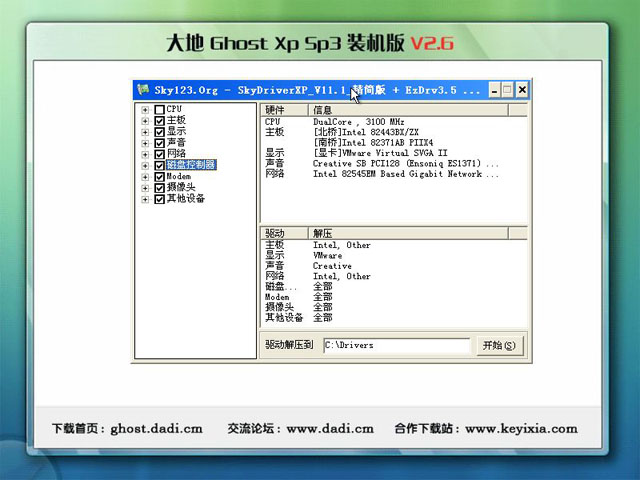
Task: Select the Modem tree item label
Action: [x=179, y=176]
